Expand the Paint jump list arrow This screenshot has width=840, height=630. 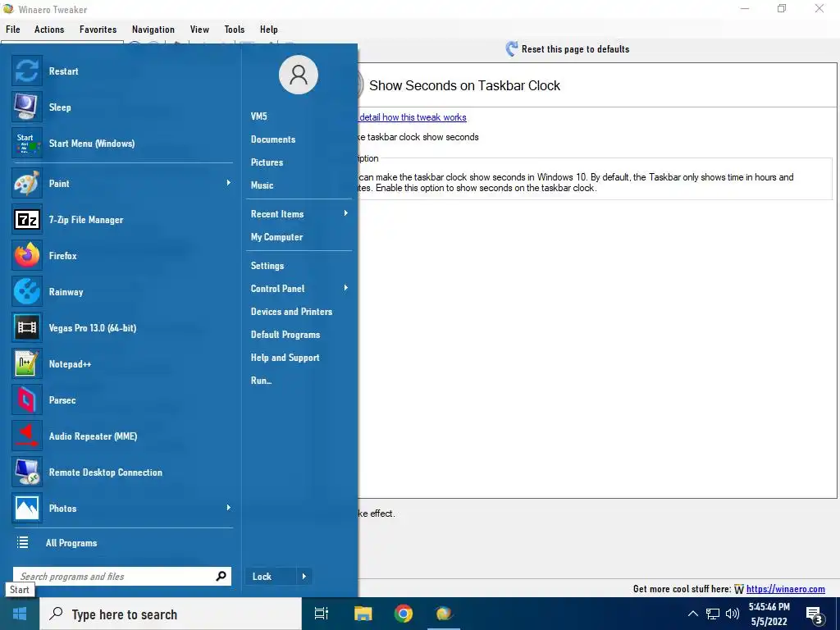pos(228,183)
